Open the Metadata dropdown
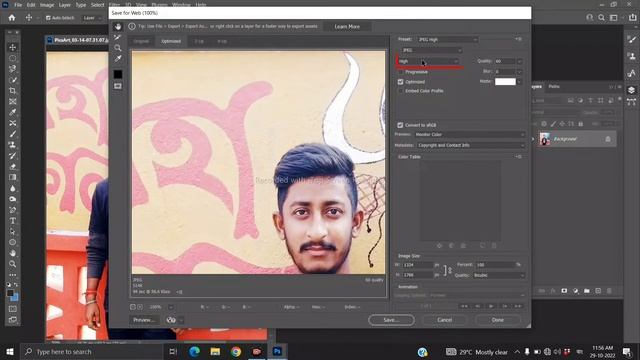Screen dimensions: 640x360 click(471, 145)
